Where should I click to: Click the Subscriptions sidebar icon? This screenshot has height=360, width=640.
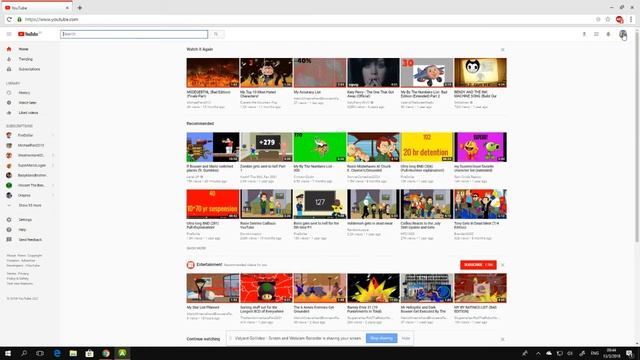(9, 69)
